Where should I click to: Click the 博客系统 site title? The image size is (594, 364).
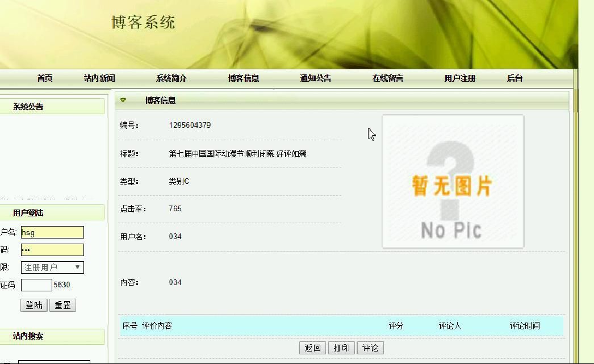click(143, 22)
